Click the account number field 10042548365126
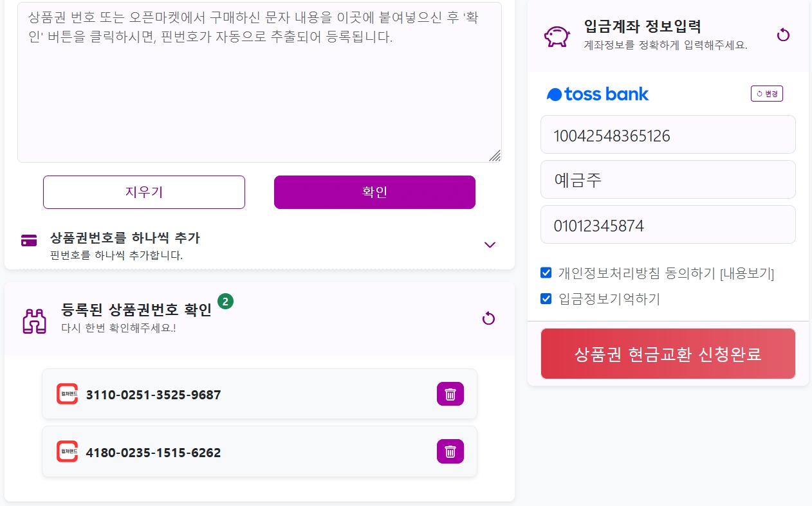Image resolution: width=812 pixels, height=506 pixels. (668, 134)
